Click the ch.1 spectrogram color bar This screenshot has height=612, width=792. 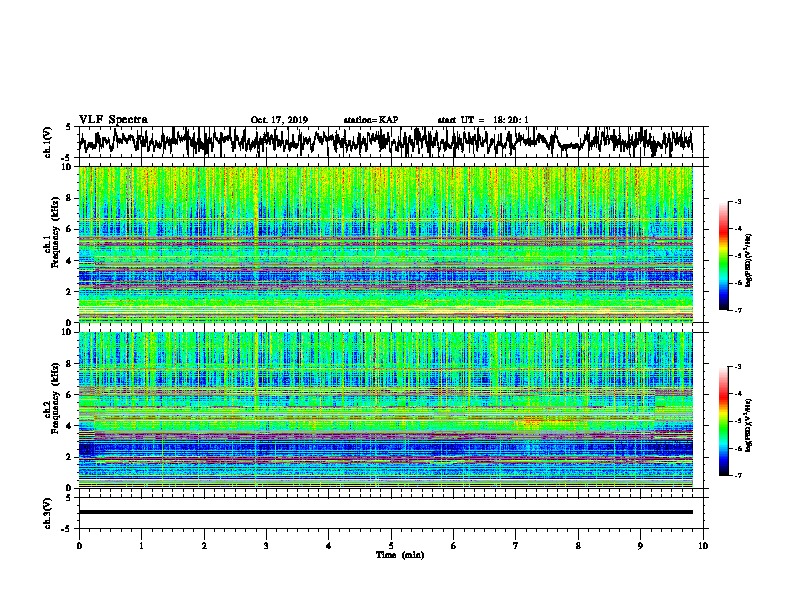point(723,256)
